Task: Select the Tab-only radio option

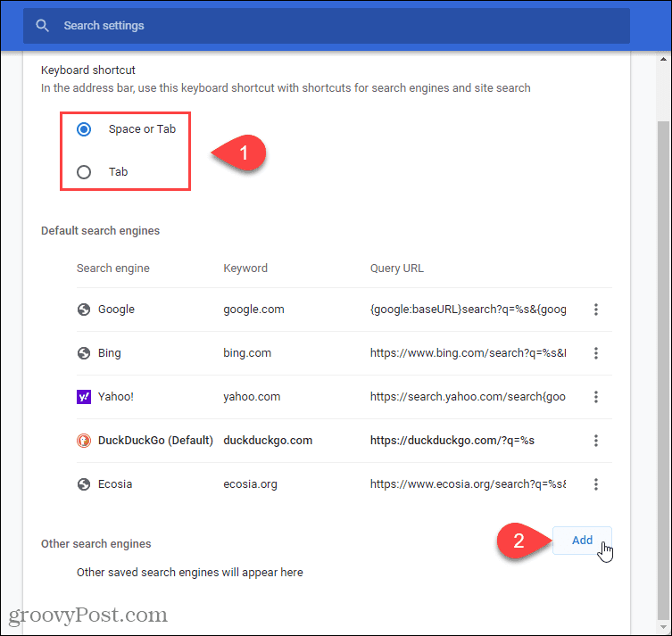Action: point(84,172)
